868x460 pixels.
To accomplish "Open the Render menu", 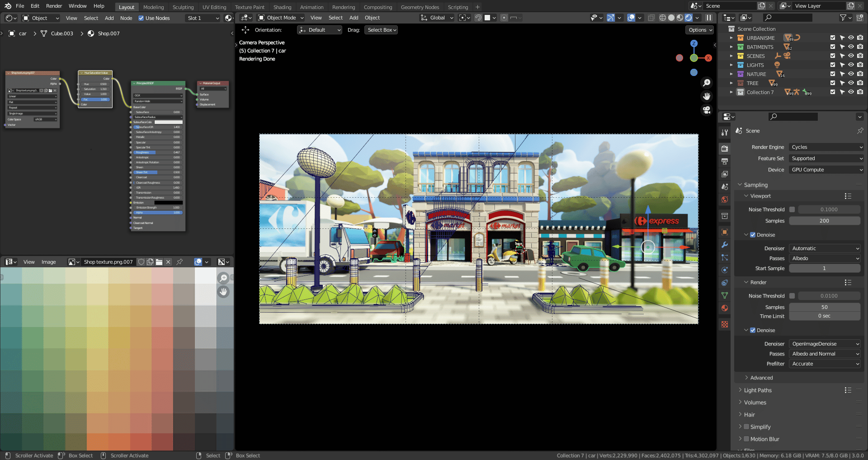I will point(54,6).
